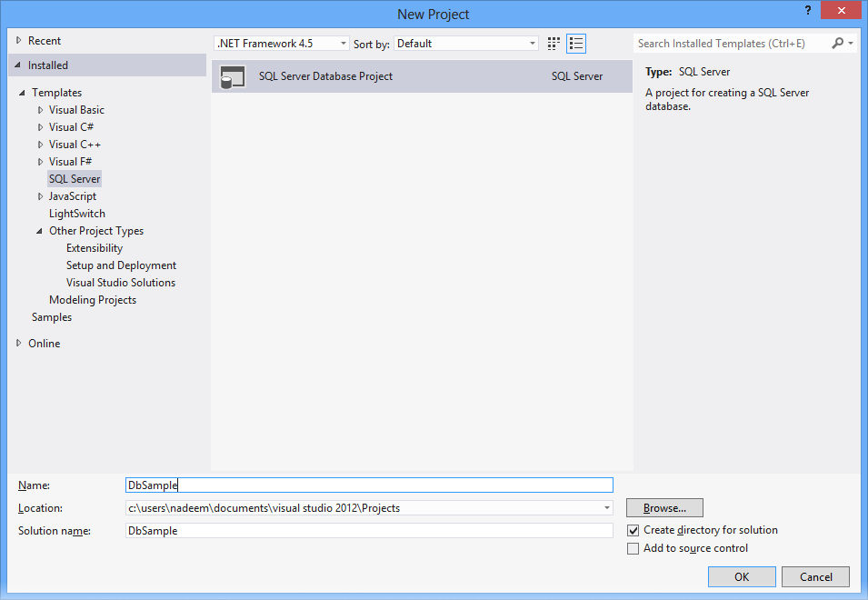Focus the Solution name field
868x600 pixels.
369,530
